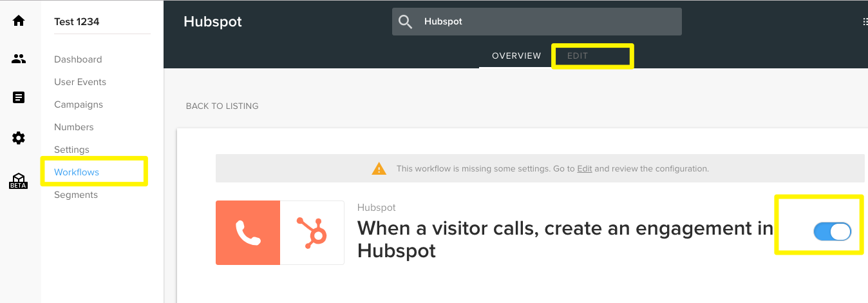Click the Hubspot sprocket logo tile
This screenshot has width=868, height=303.
click(312, 233)
